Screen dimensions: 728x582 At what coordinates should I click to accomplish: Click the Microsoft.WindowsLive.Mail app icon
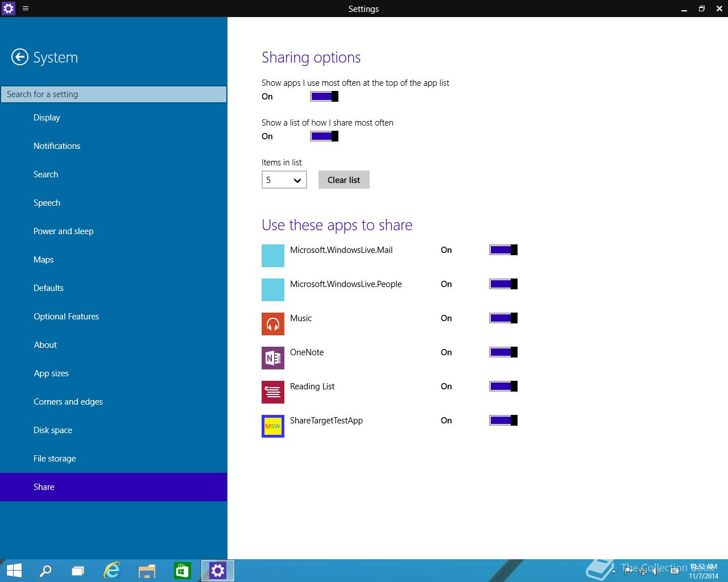pyautogui.click(x=273, y=256)
